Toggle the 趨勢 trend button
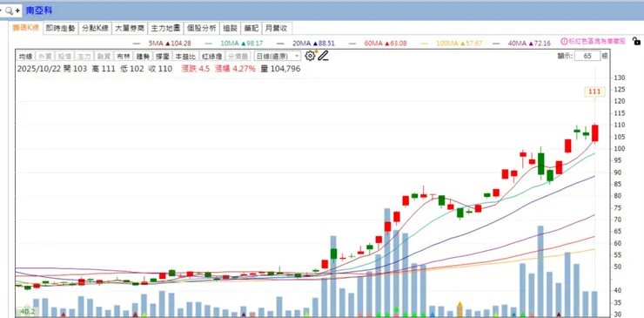The image size is (644, 318). point(143,57)
